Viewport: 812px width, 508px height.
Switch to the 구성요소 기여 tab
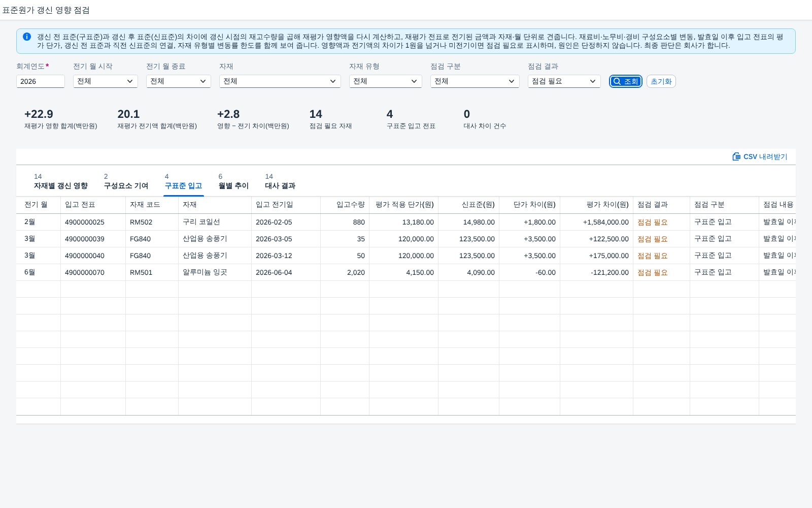(x=126, y=181)
